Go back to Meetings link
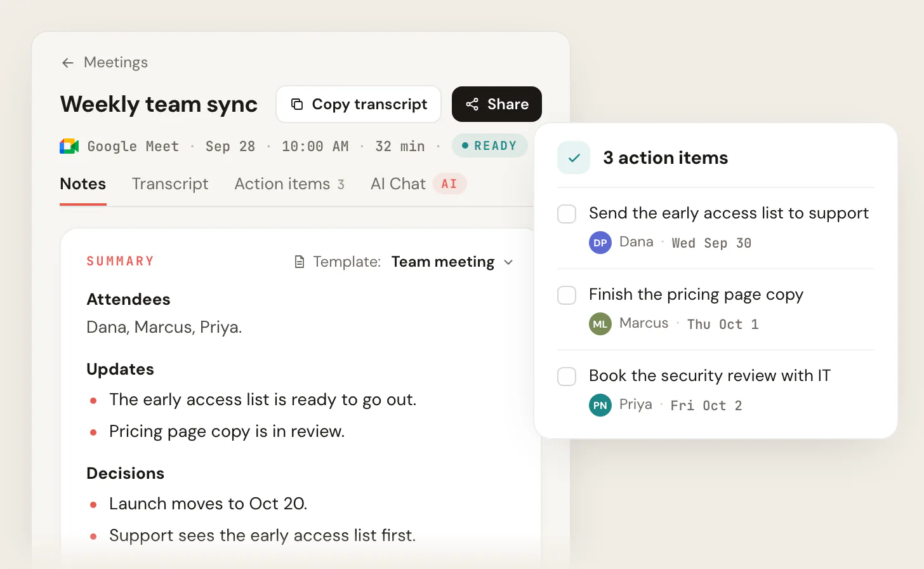This screenshot has width=924, height=569. pyautogui.click(x=115, y=62)
